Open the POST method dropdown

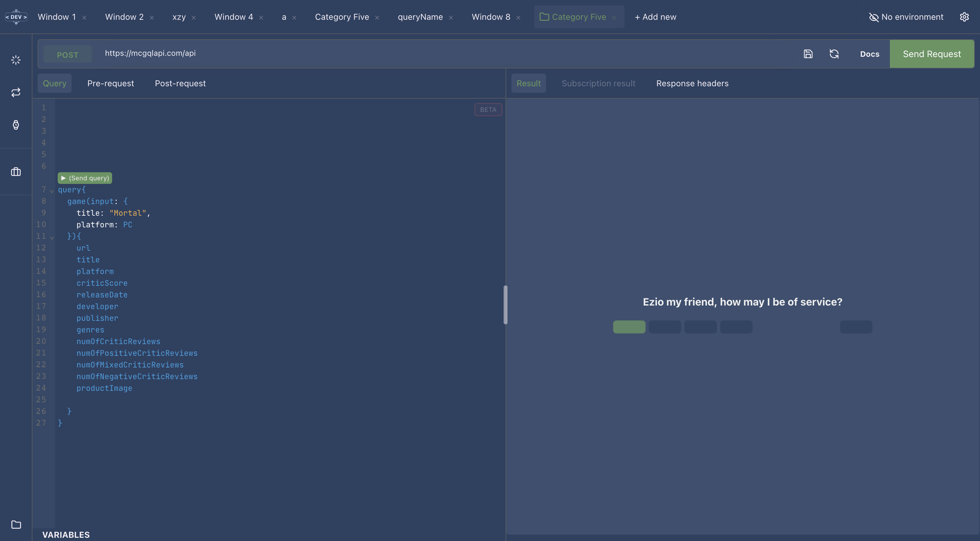(67, 54)
